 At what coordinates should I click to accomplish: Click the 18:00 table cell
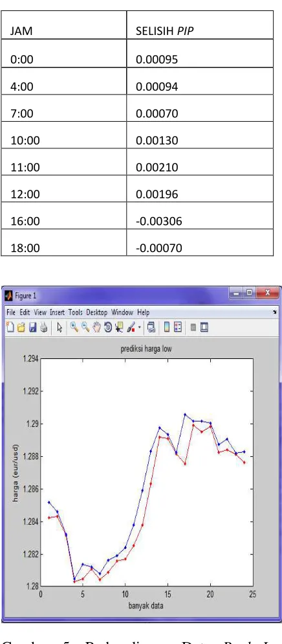click(x=63, y=242)
